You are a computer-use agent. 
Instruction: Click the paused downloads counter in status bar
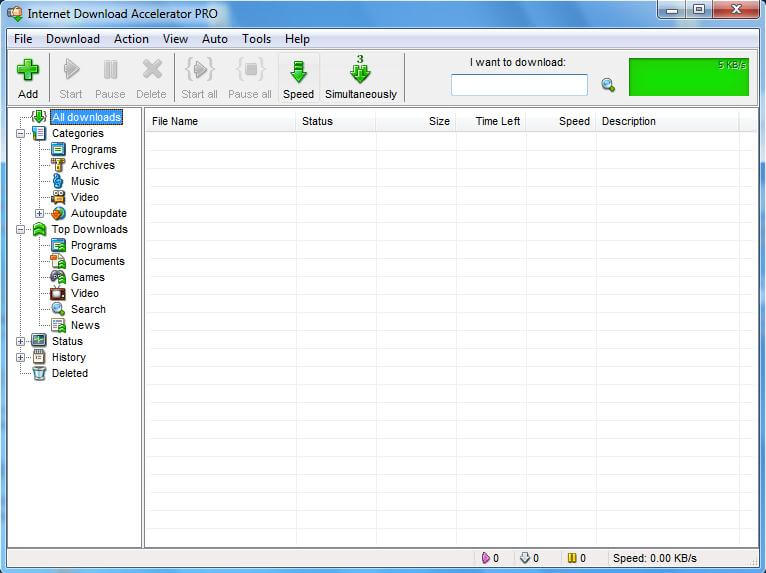pyautogui.click(x=576, y=558)
